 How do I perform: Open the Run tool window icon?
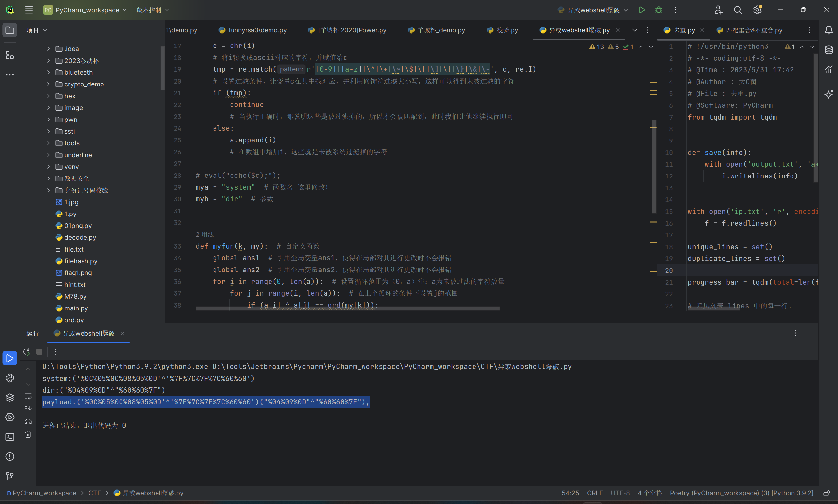pyautogui.click(x=10, y=358)
